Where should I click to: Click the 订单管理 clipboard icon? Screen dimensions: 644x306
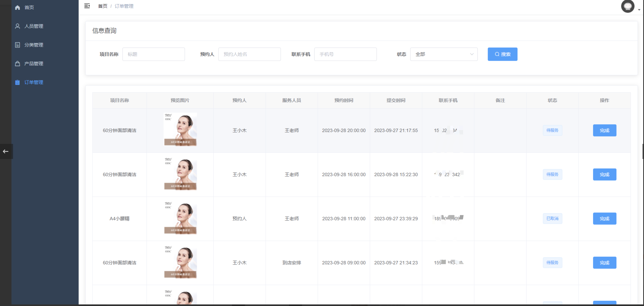pyautogui.click(x=17, y=82)
